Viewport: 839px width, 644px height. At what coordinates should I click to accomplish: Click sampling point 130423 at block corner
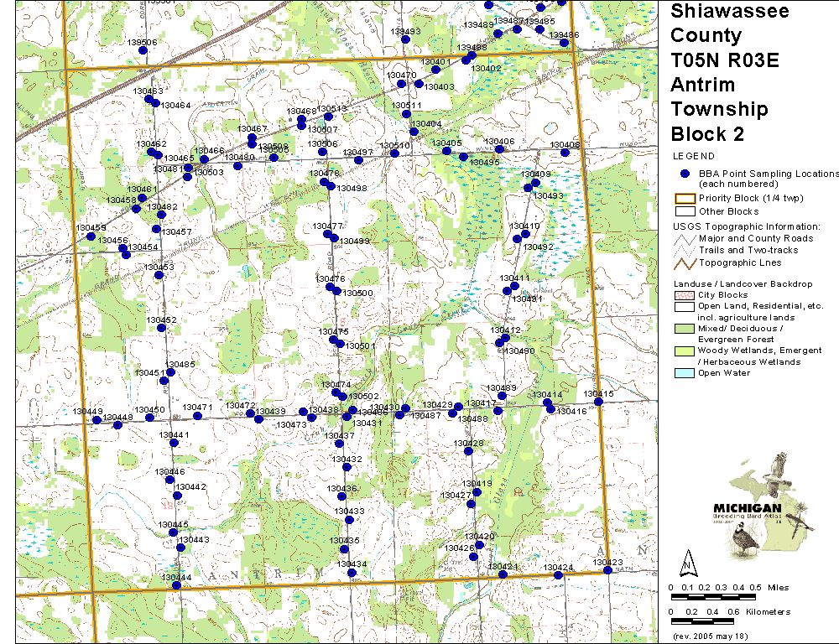(x=607, y=570)
